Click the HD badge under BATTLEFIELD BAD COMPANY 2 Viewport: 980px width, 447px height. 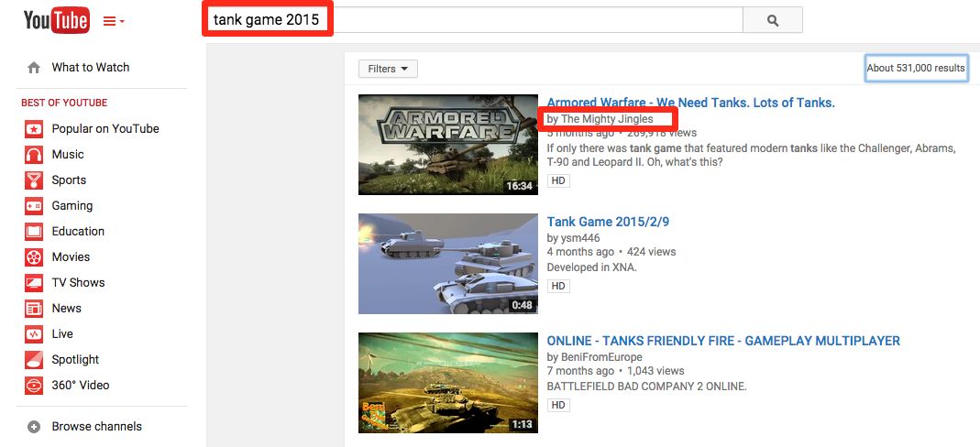point(558,405)
